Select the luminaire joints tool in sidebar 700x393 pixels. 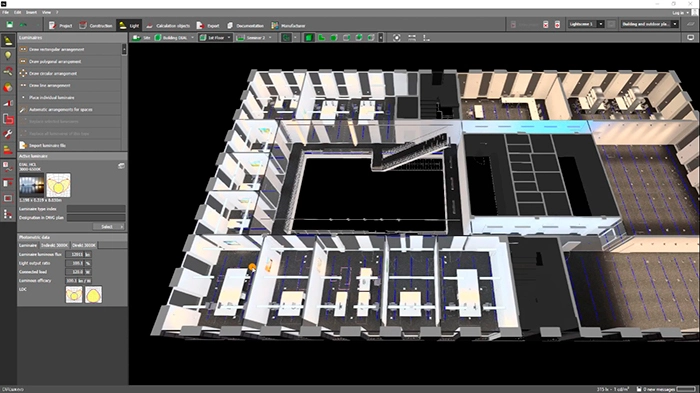[x=8, y=71]
